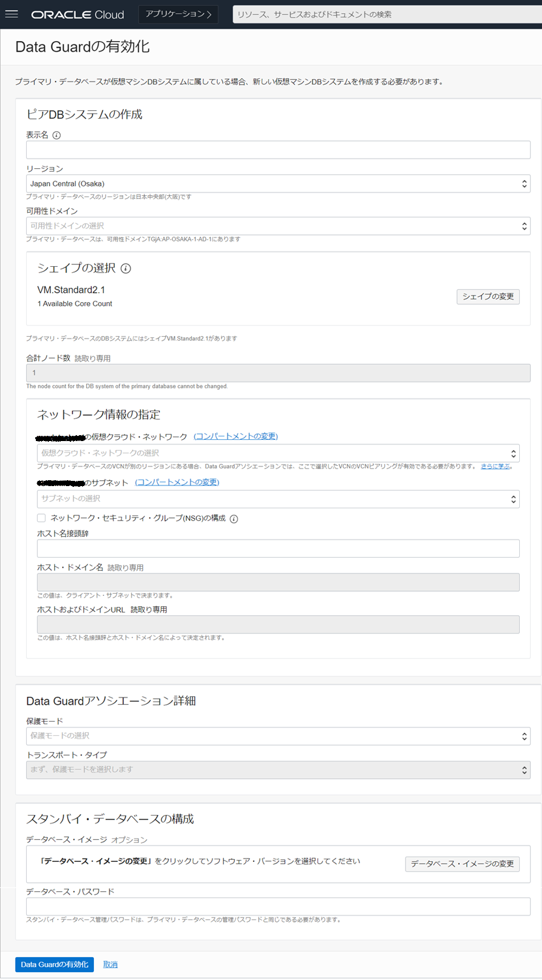Open the リージョン dropdown
The height and width of the screenshot is (980, 542).
[277, 183]
